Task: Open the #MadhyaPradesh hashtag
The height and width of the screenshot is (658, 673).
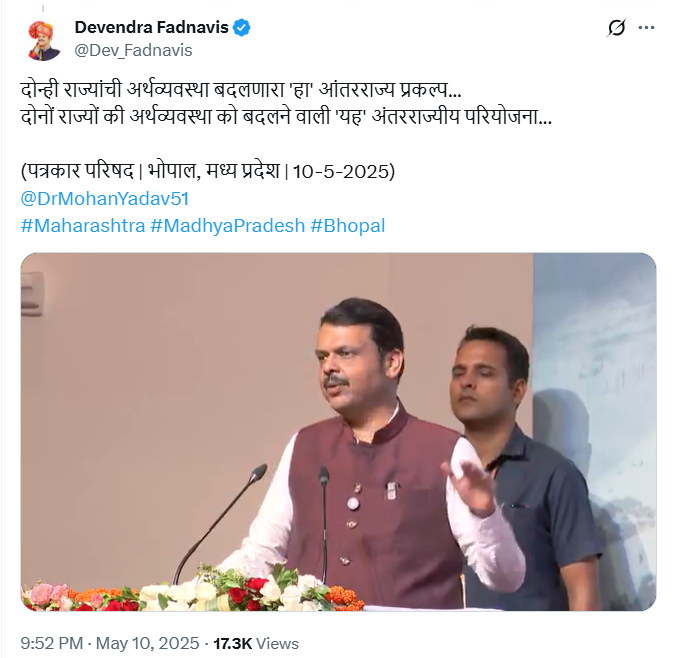Action: pyautogui.click(x=228, y=225)
